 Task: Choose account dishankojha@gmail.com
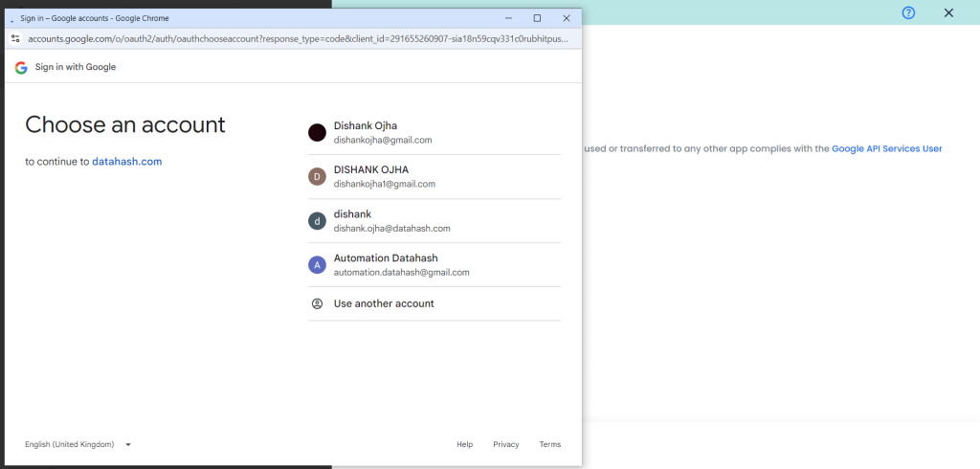coord(434,133)
